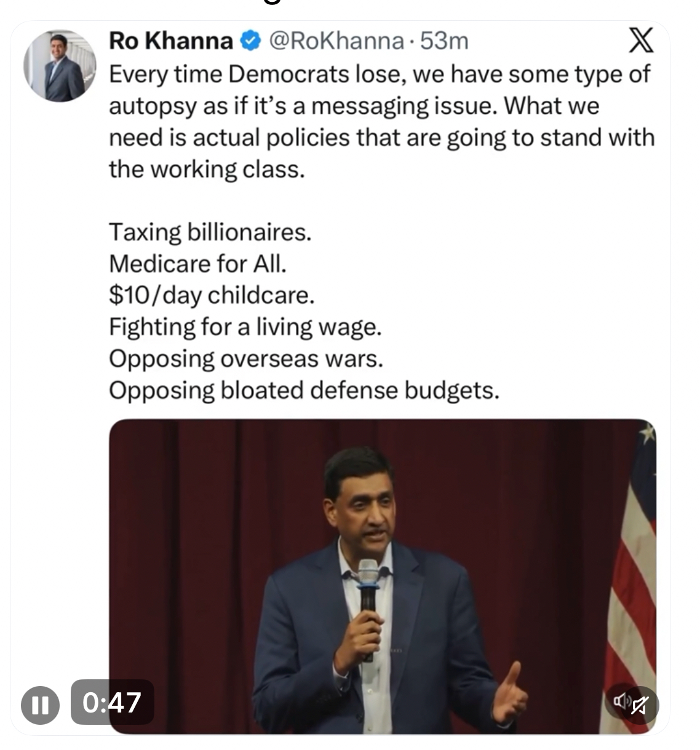Viewport: 700px width, 750px height.
Task: Click the "Fighting for a living wage." line
Action: point(246,328)
